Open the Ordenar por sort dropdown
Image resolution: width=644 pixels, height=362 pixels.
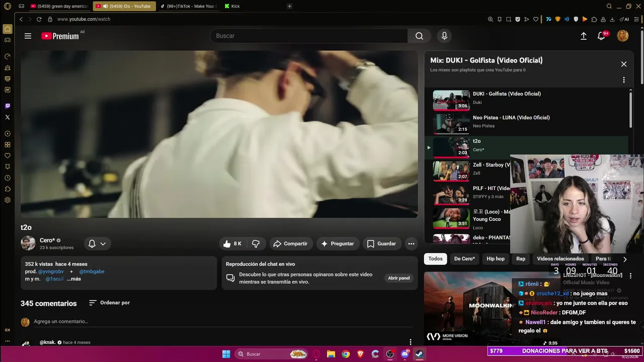click(x=109, y=303)
